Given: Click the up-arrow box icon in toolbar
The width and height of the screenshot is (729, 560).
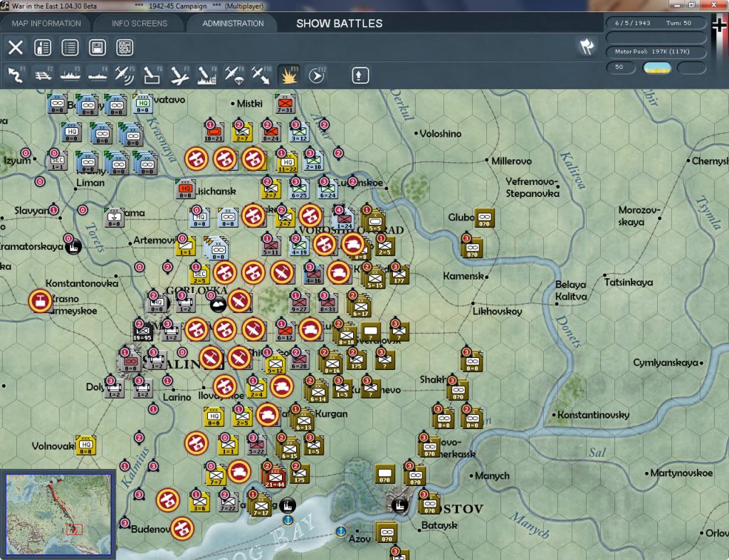Looking at the screenshot, I should pos(360,75).
